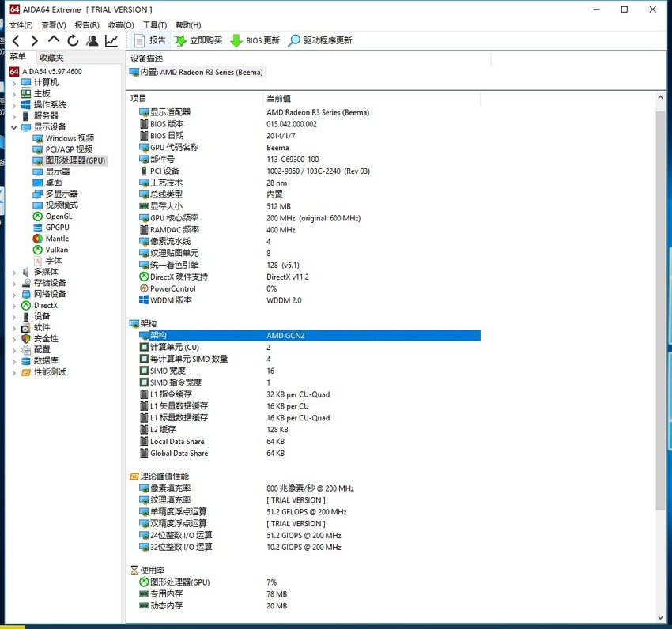Open BIOS 更新 update
Viewport: 672px width, 629px height.
click(255, 41)
